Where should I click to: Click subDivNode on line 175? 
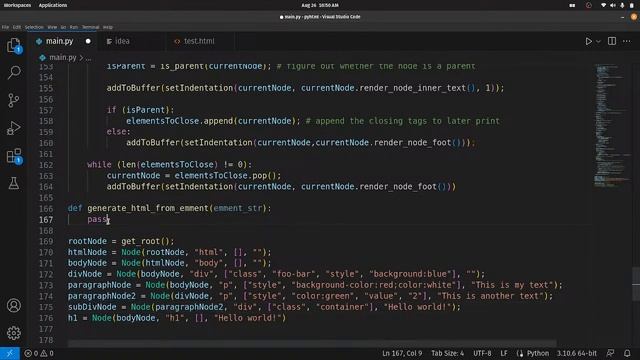[x=92, y=307]
